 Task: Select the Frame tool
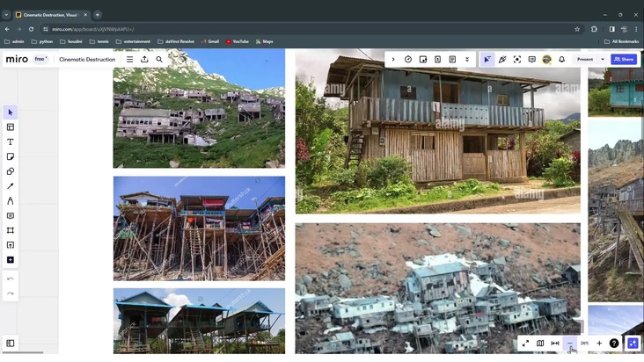(11, 230)
